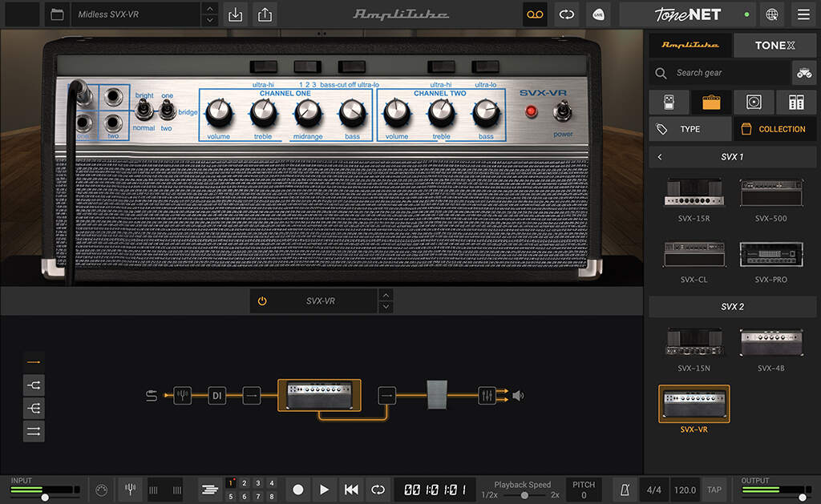Screen dimensions: 821x504
Task: Open the stompbox category in the gear browser
Action: click(x=669, y=102)
